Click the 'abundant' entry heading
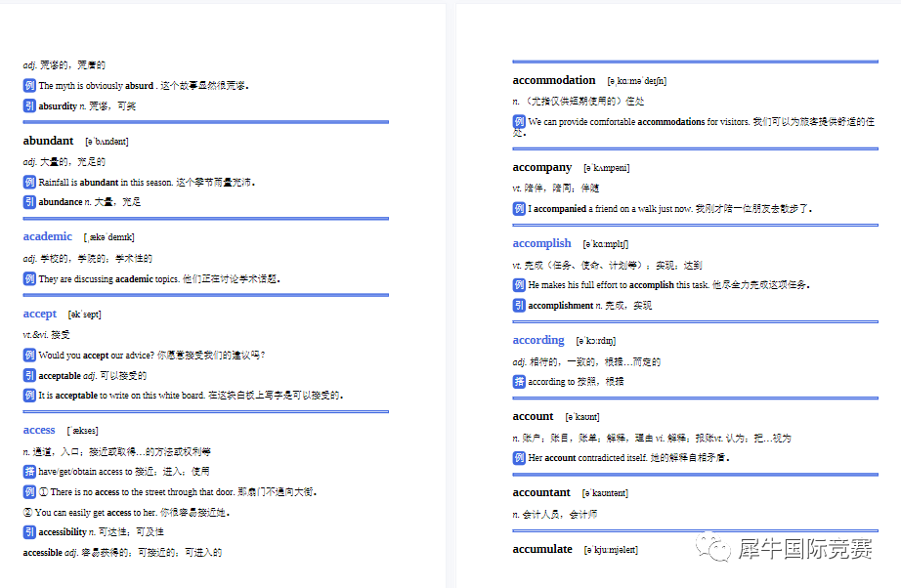 49,141
